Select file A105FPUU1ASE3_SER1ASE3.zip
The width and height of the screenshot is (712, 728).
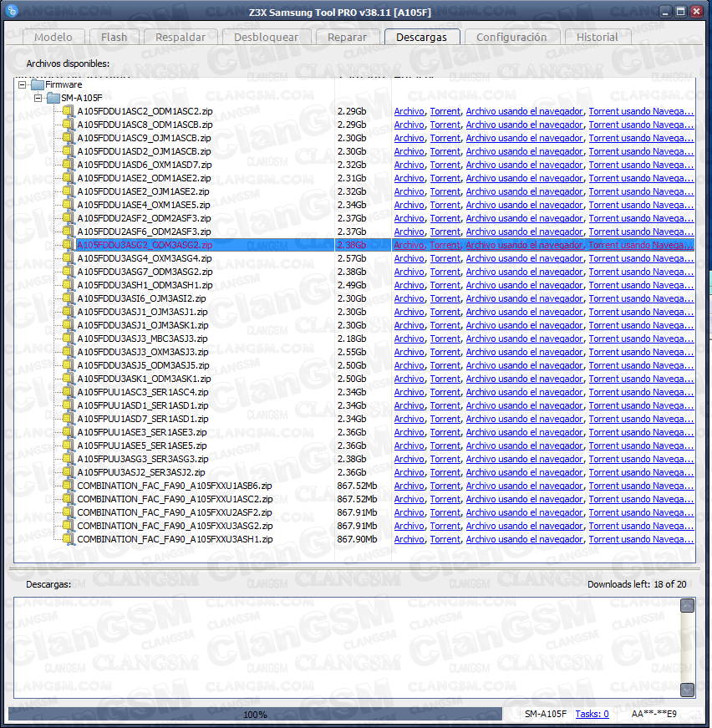click(142, 432)
